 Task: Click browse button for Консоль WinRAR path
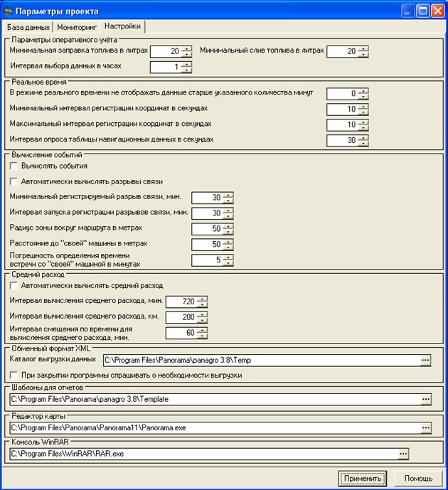coord(403,453)
